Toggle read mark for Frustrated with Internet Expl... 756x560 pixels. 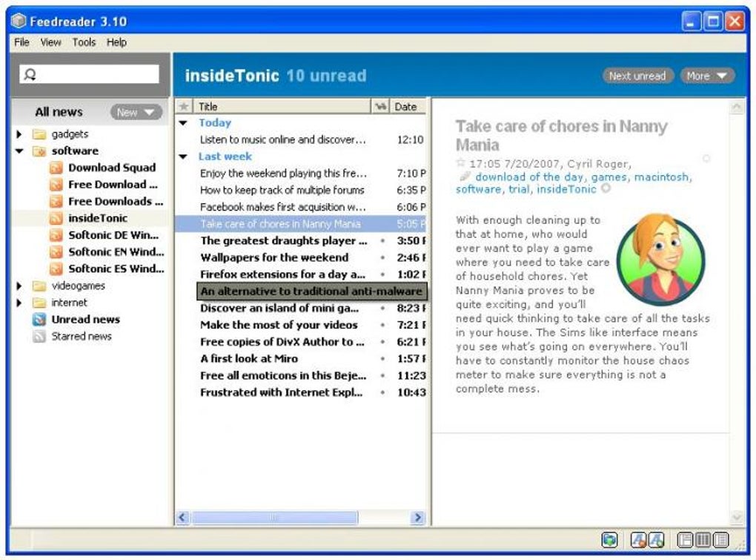382,392
